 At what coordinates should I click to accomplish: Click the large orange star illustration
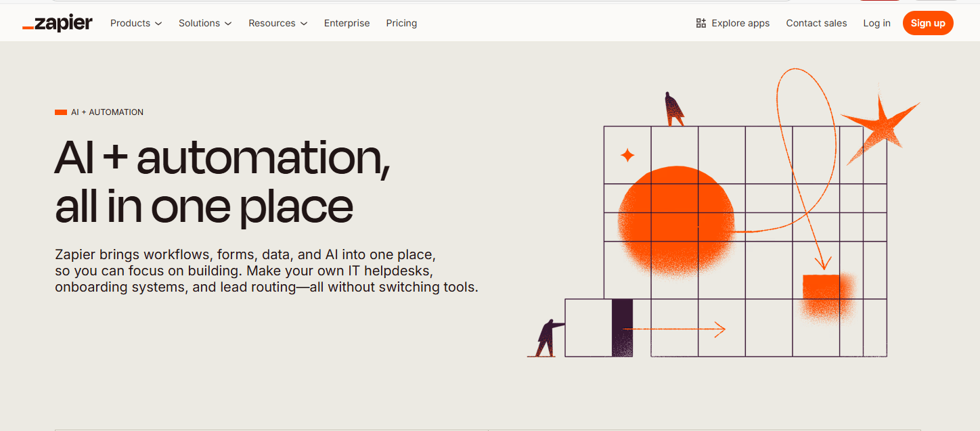point(880,126)
